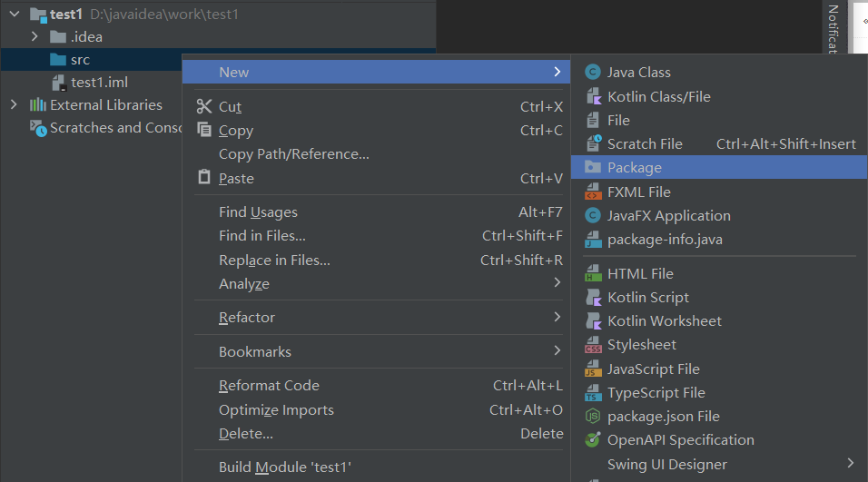Choose Package from the New submenu
Viewport: 868px width, 482px height.
(635, 168)
